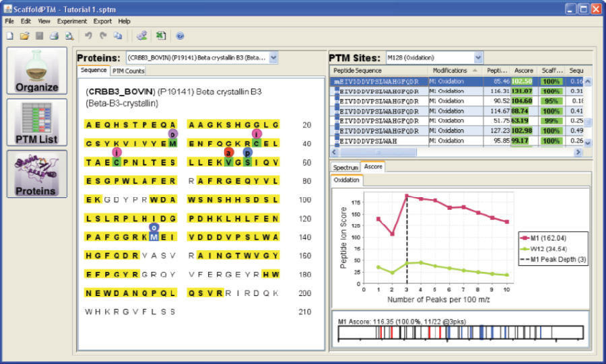Click blue 'p' marker above S in LLEKVGSIQV
The height and width of the screenshot is (364, 606).
click(x=247, y=153)
